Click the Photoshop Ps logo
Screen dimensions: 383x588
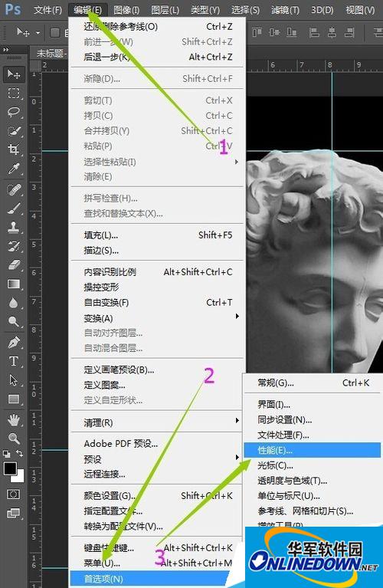tap(13, 9)
